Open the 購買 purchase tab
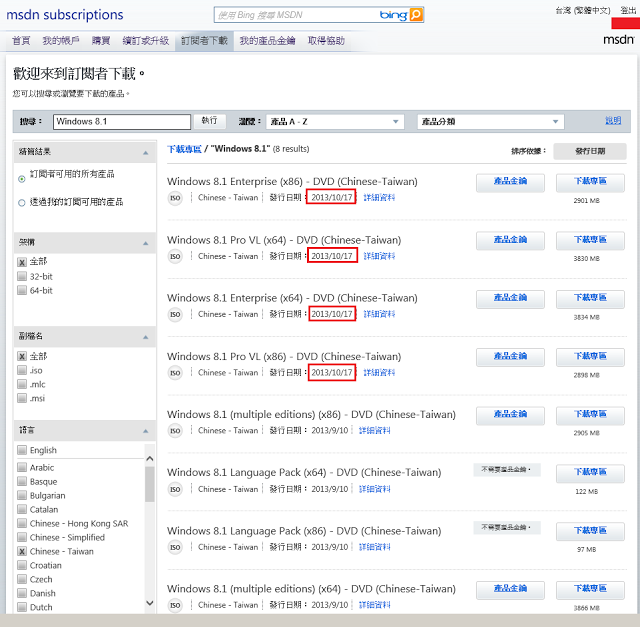This screenshot has height=627, width=640. [101, 41]
